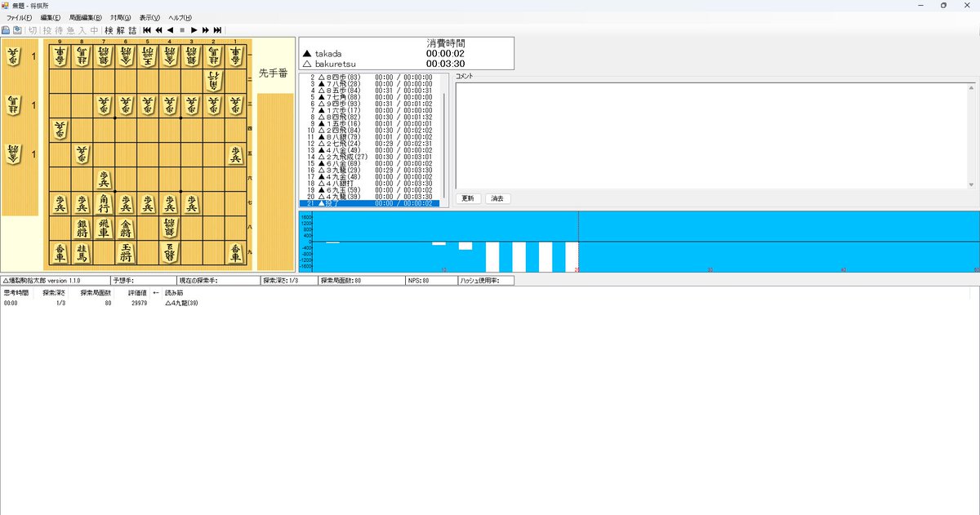
Task: Step back one move
Action: (x=170, y=30)
